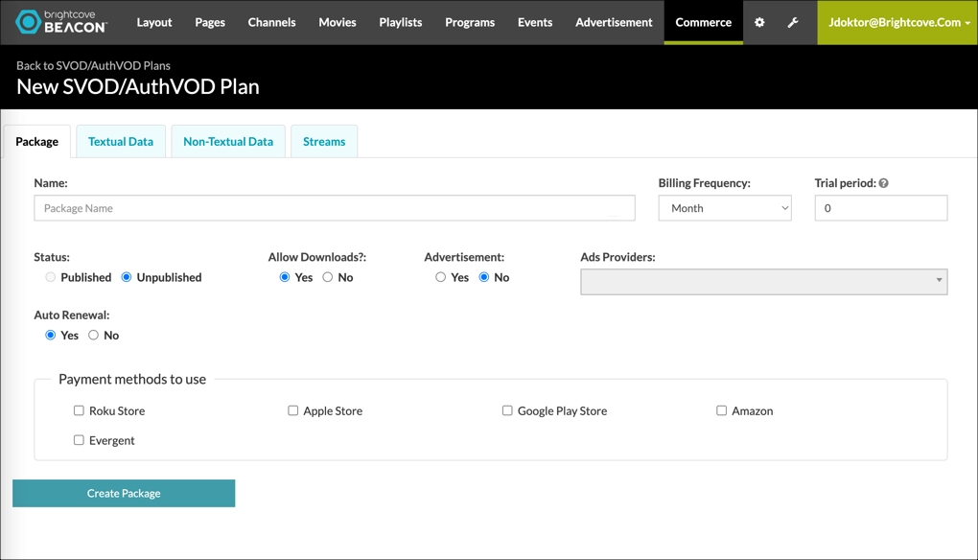Choose Yes for Allow Downloads
This screenshot has height=560, width=978.
(x=285, y=277)
